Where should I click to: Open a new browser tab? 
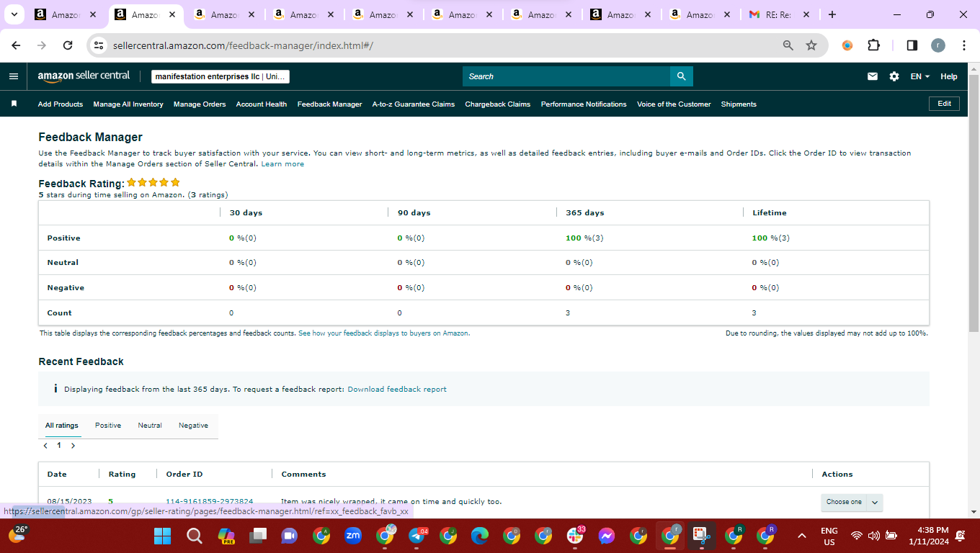click(x=832, y=14)
